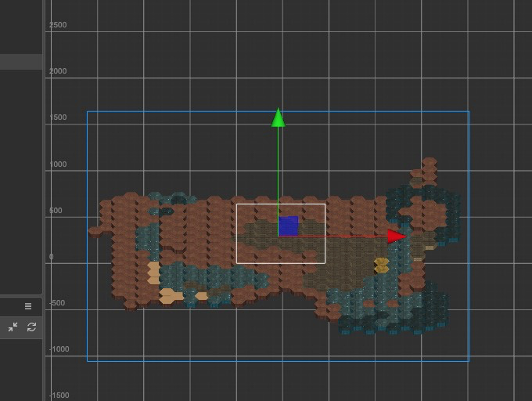Click the 2500 ruler label
The image size is (532, 401).
pyautogui.click(x=58, y=25)
